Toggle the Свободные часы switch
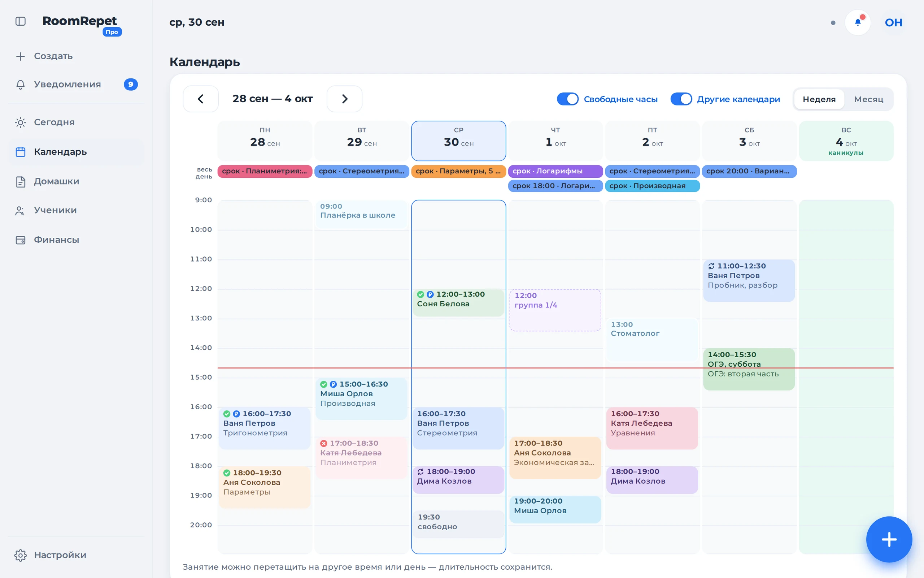The width and height of the screenshot is (924, 578). tap(568, 99)
